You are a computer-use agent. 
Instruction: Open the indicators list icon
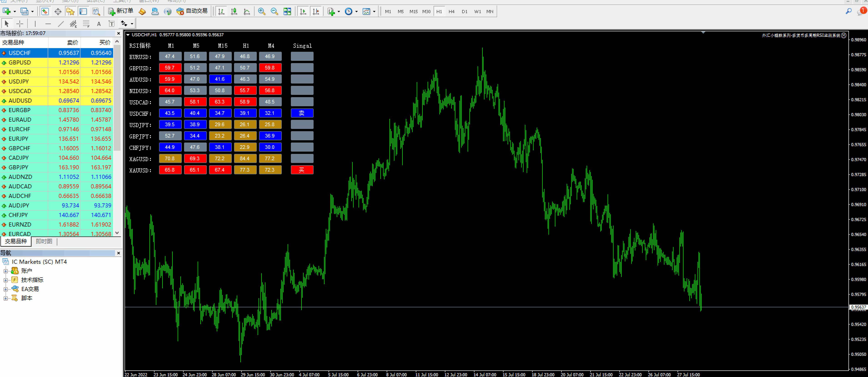tap(331, 11)
